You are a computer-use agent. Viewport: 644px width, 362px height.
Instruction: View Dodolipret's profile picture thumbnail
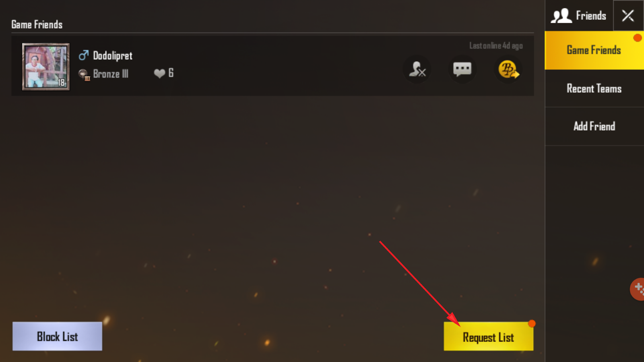coord(46,67)
